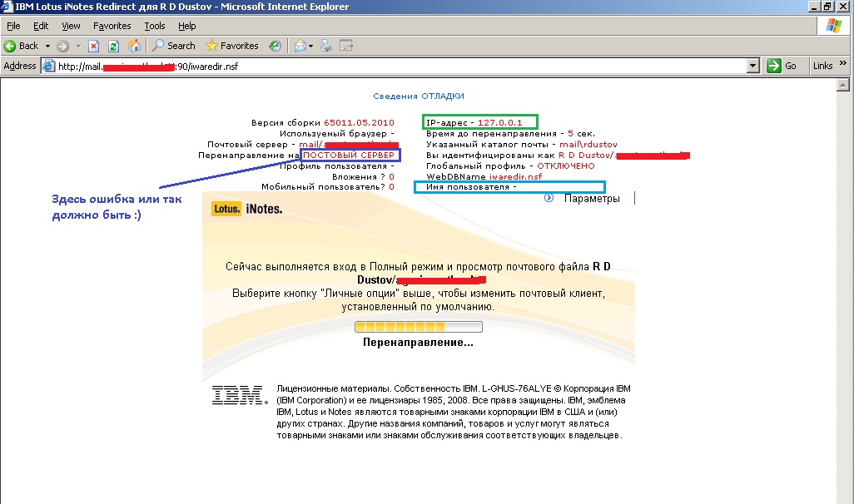854x504 pixels.
Task: Expand the Address bar dropdown list
Action: tap(753, 67)
